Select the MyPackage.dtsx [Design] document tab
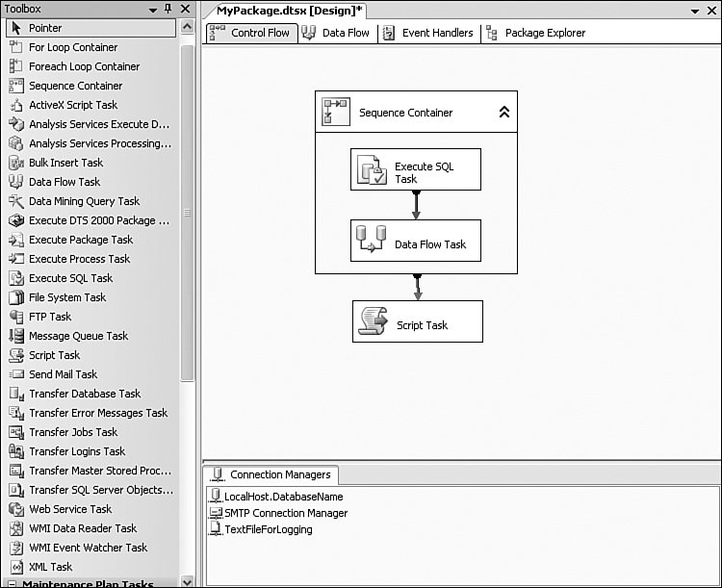722x588 pixels. click(287, 11)
